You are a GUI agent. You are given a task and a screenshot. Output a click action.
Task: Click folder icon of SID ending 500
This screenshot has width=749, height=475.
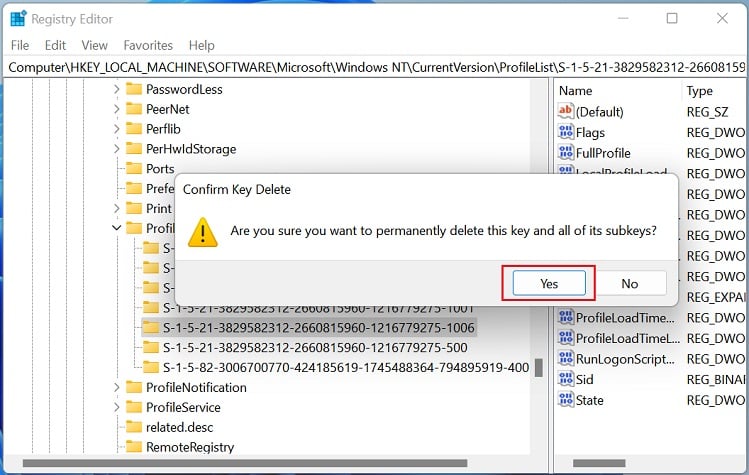[x=151, y=347]
